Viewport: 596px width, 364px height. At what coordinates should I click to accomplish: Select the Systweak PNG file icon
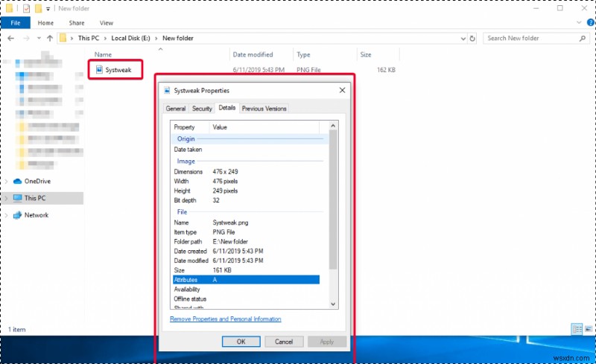coord(98,69)
